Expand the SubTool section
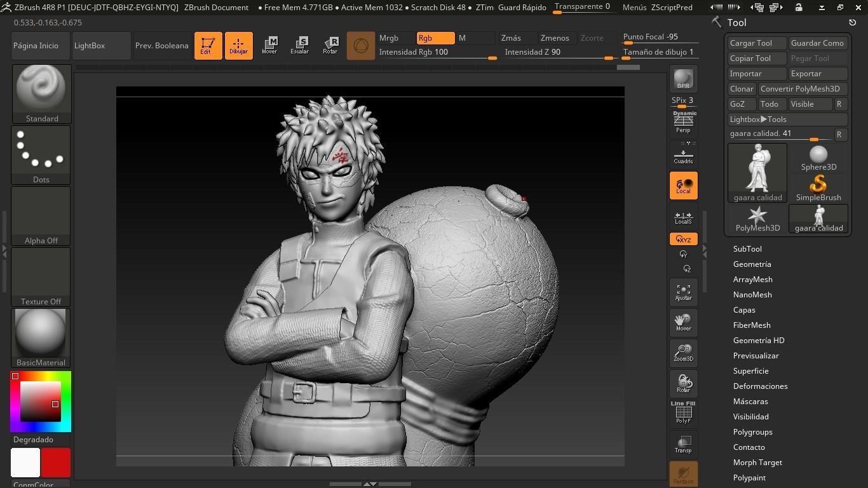This screenshot has width=868, height=488. pyautogui.click(x=747, y=249)
